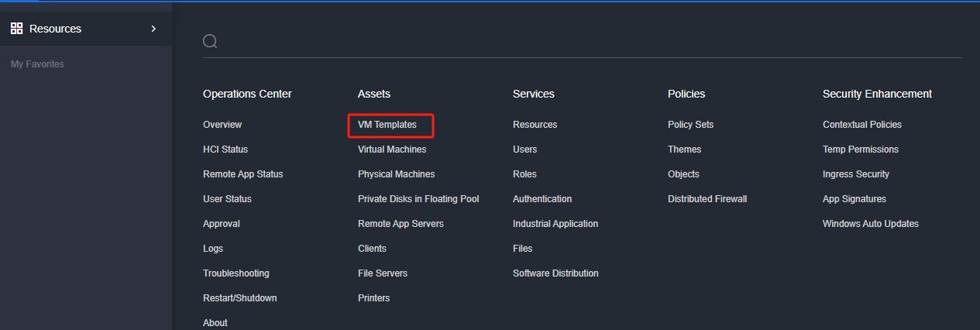Open Restart/Shutdown option
The height and width of the screenshot is (330, 980).
point(240,298)
